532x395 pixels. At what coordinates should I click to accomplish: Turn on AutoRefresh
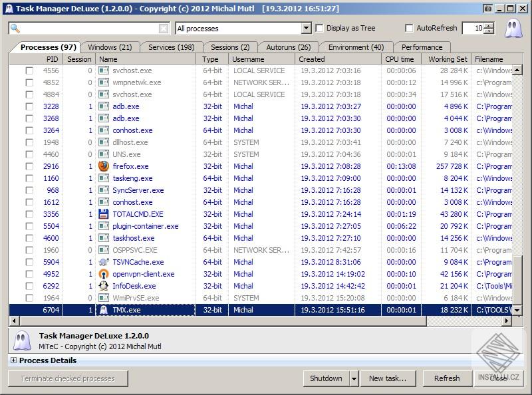410,28
